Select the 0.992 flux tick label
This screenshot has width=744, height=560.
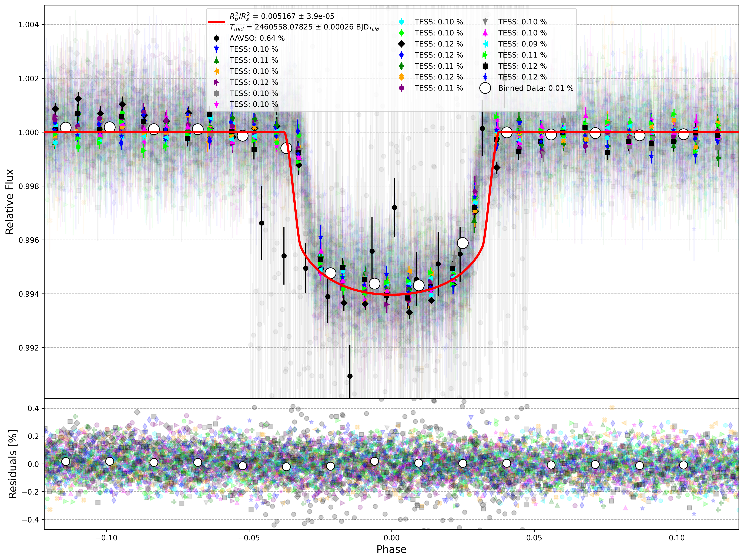click(29, 348)
